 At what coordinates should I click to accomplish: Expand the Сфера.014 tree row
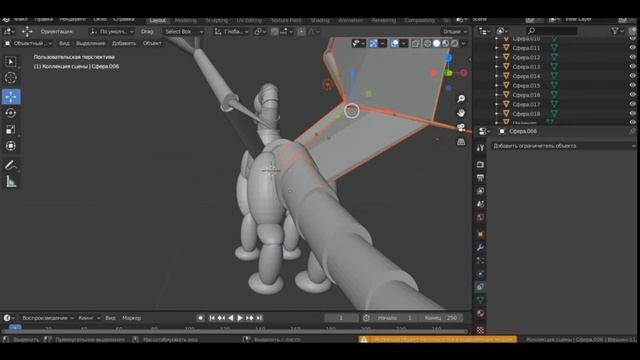click(497, 76)
